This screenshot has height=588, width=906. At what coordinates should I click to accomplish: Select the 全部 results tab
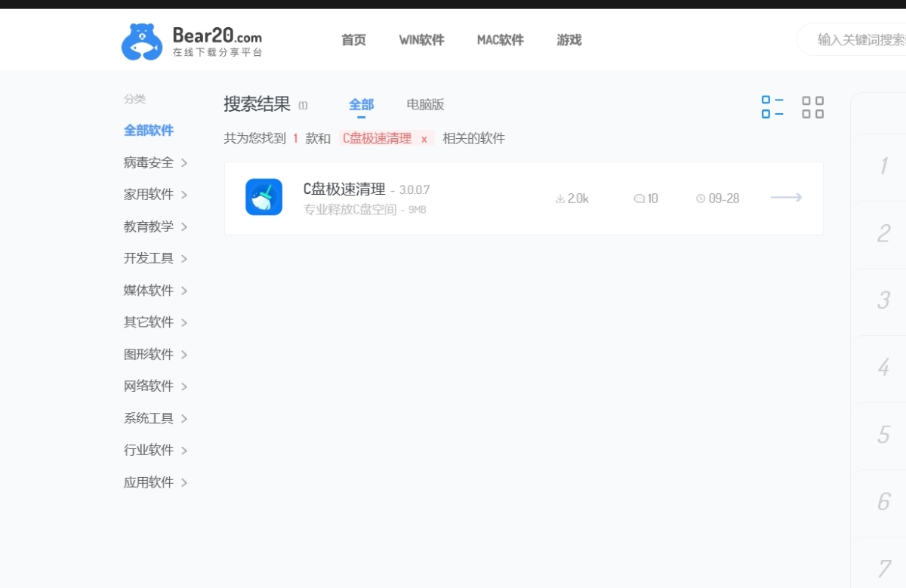[362, 105]
